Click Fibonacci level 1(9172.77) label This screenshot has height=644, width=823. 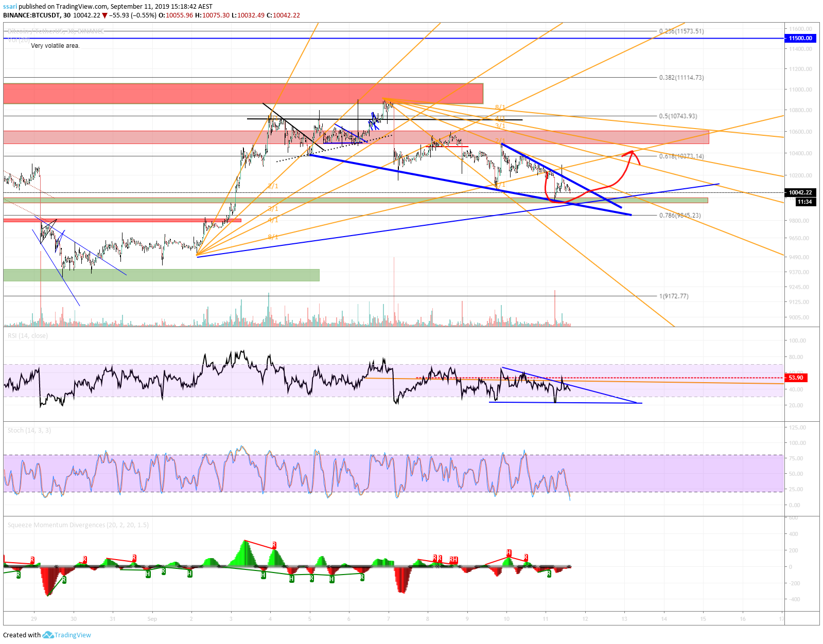click(x=674, y=296)
